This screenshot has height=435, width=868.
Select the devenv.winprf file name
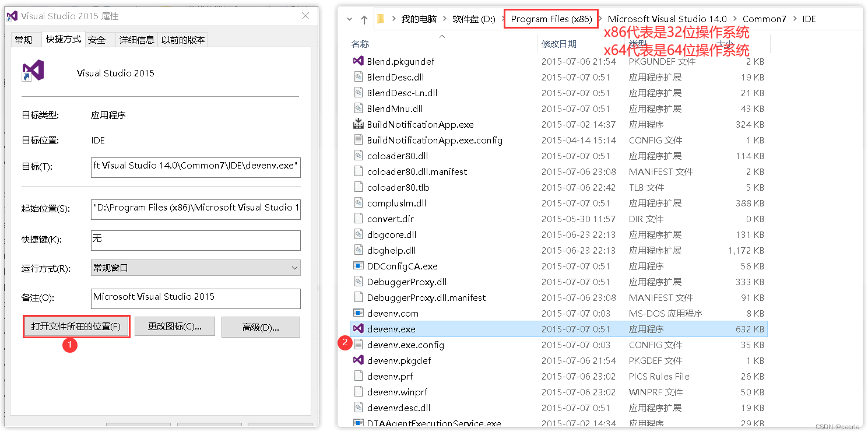397,392
